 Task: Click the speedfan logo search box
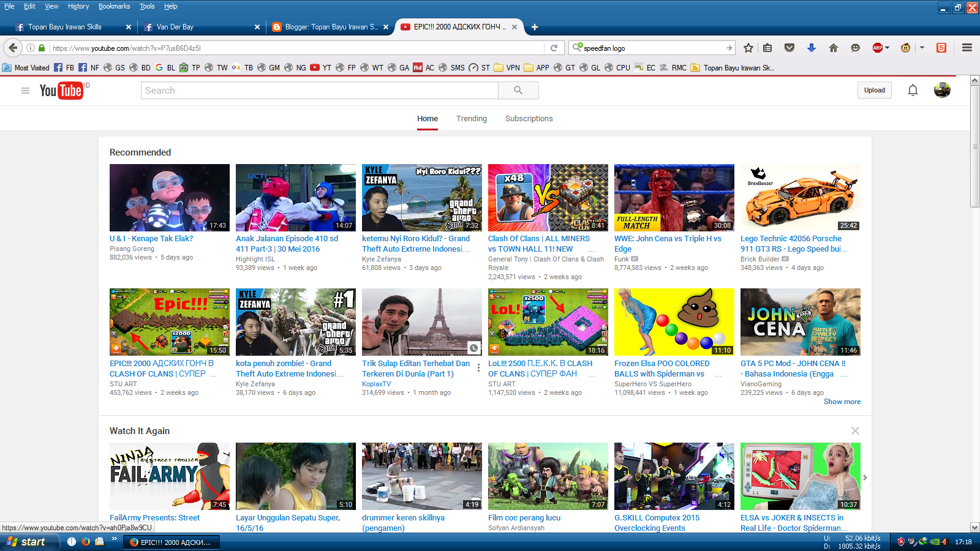click(x=652, y=48)
